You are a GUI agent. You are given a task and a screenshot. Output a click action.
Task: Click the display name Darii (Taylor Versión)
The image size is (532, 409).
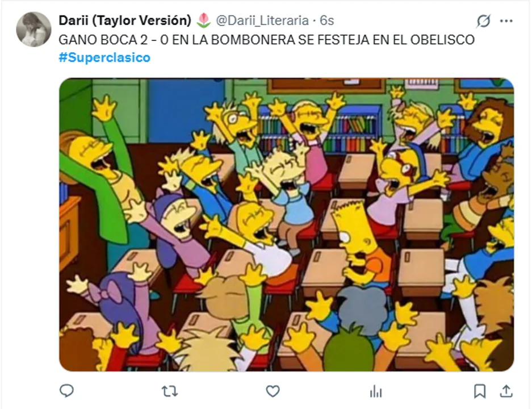tap(125, 20)
